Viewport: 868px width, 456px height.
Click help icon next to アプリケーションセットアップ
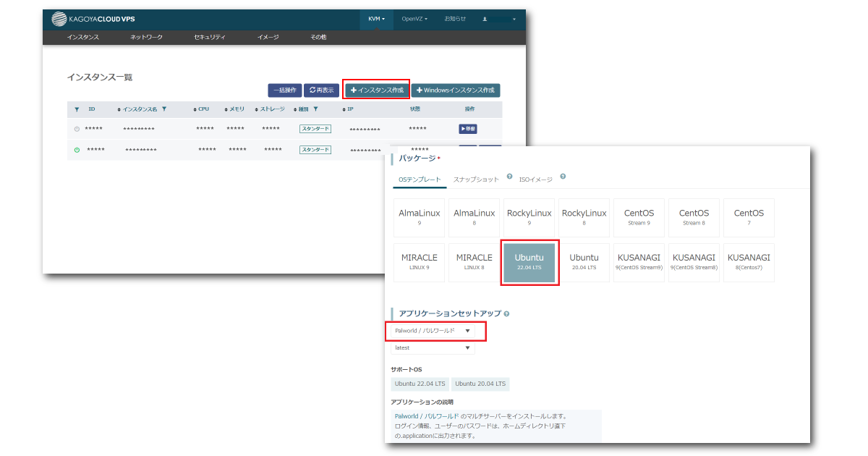click(x=506, y=314)
